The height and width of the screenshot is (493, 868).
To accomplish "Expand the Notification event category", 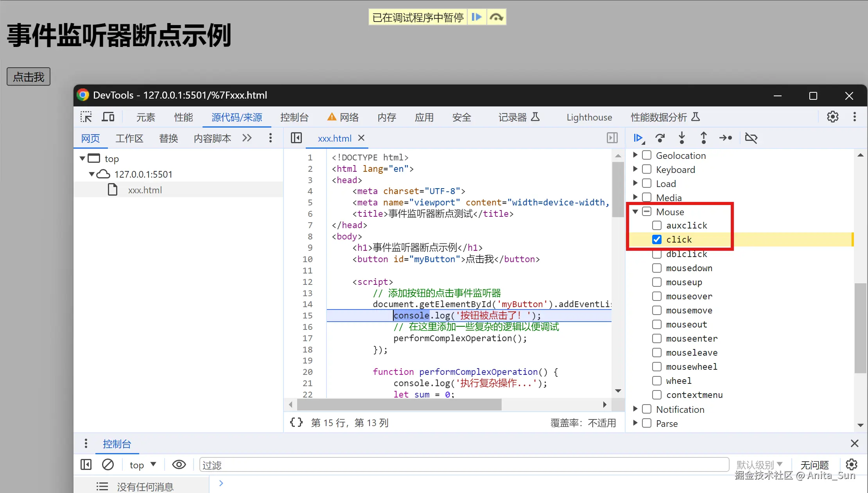I will pyautogui.click(x=635, y=409).
